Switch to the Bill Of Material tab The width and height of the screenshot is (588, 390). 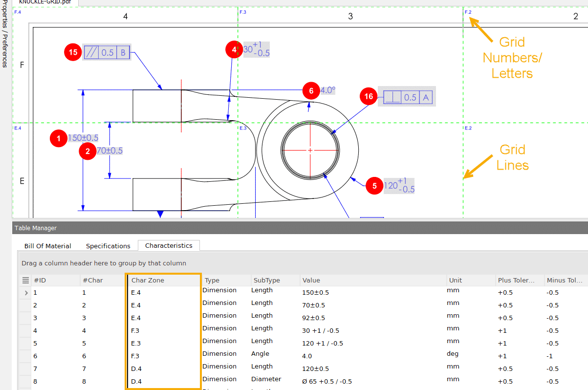pos(48,246)
